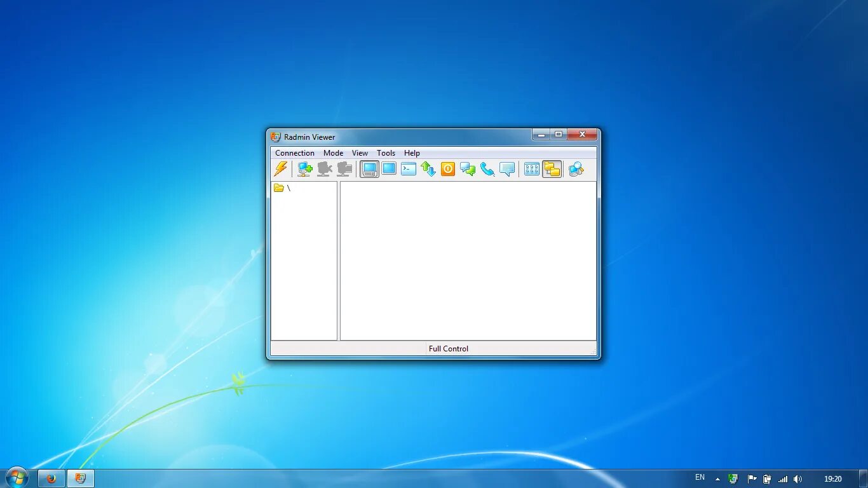868x488 pixels.
Task: Click the scan network search icon
Action: (x=576, y=169)
